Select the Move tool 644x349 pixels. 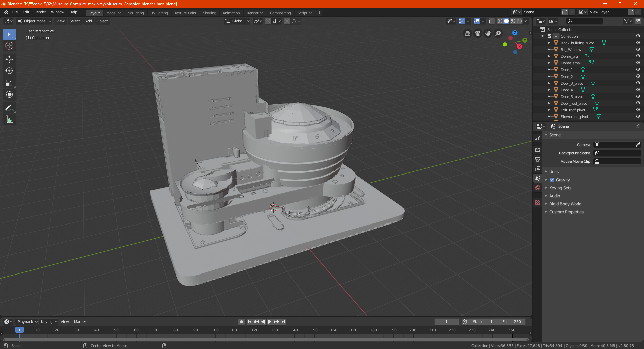click(9, 59)
